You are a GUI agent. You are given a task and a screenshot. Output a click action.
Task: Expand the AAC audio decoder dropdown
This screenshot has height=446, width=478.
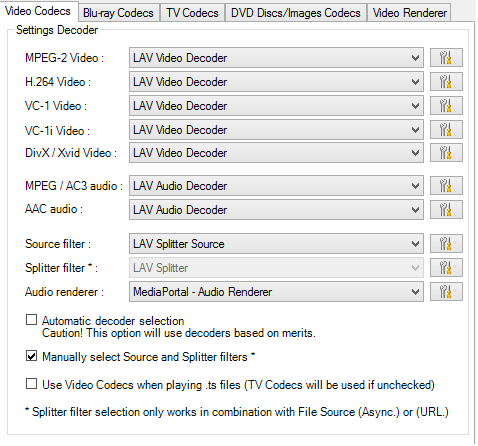pos(276,210)
